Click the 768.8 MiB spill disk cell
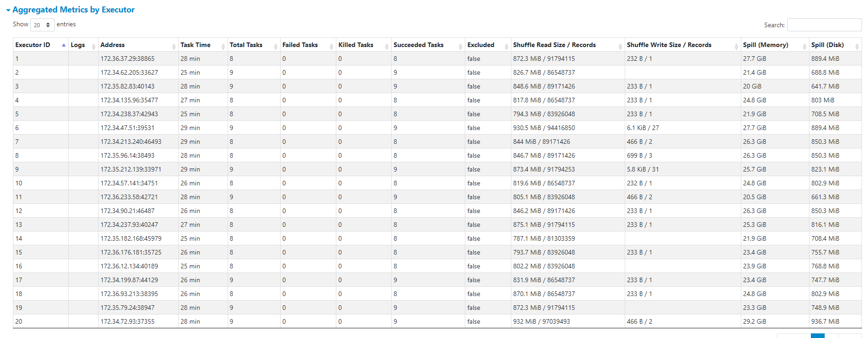This screenshot has height=338, width=868. [x=825, y=266]
